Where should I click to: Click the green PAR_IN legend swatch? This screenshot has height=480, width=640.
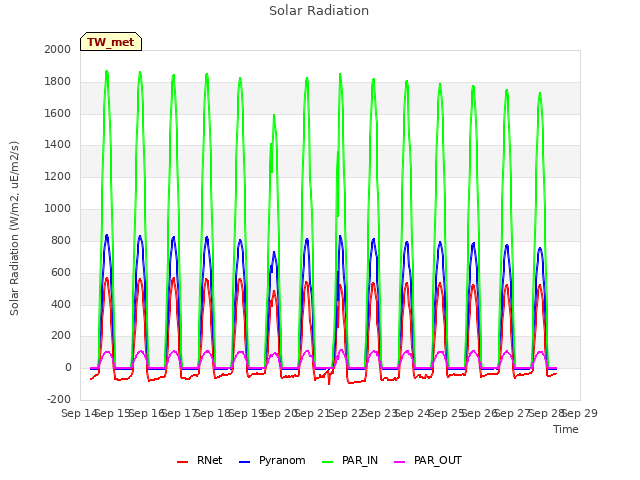[328, 462]
